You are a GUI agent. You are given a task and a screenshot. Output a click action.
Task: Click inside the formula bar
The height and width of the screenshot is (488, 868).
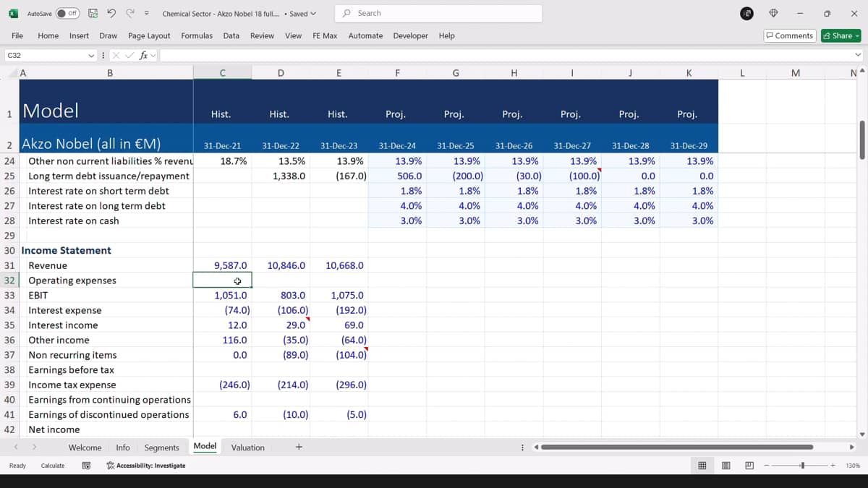[506, 55]
